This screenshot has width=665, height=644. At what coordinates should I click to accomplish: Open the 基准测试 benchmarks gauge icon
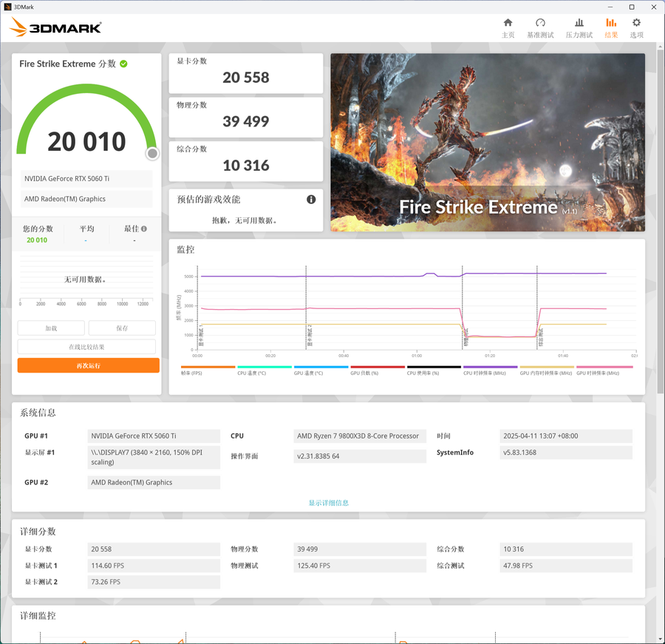(540, 28)
